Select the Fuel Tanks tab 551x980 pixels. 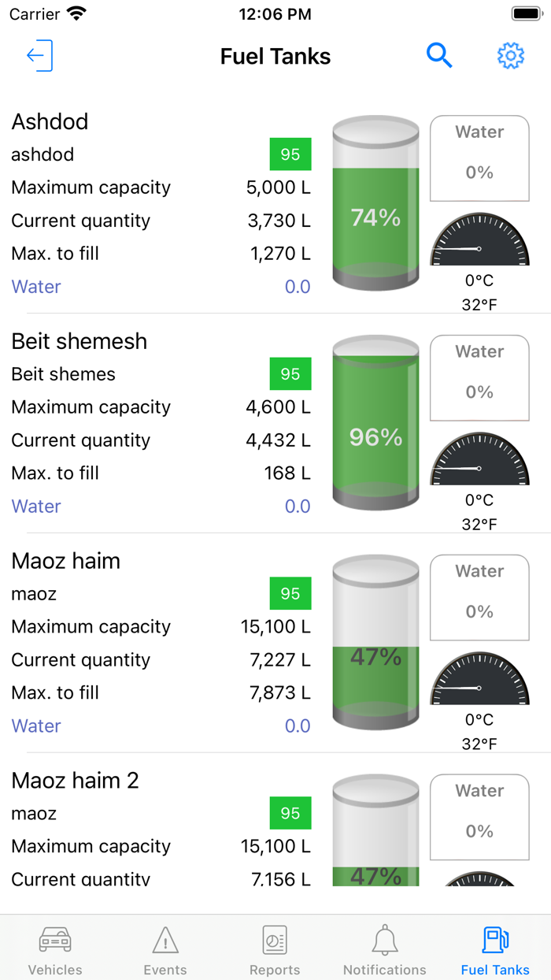pos(495,950)
